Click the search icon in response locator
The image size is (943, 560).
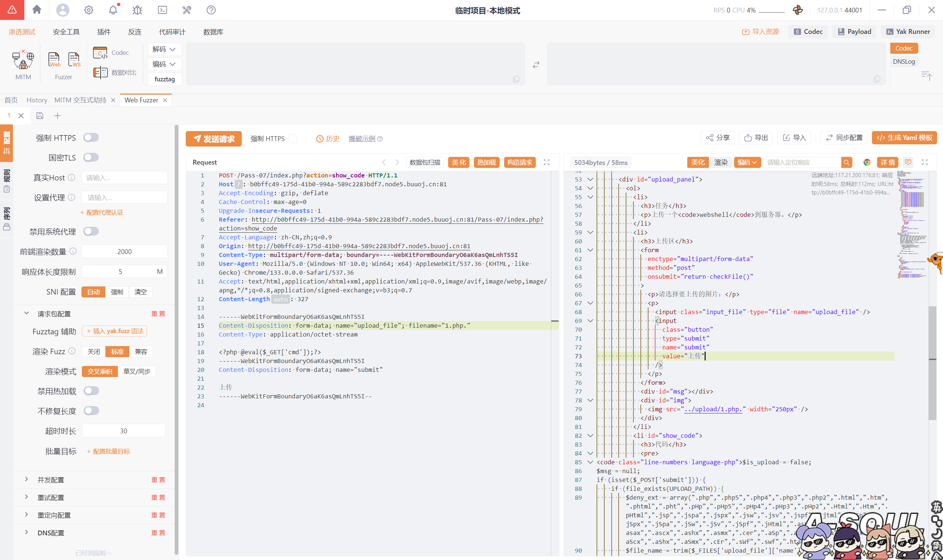pos(846,163)
